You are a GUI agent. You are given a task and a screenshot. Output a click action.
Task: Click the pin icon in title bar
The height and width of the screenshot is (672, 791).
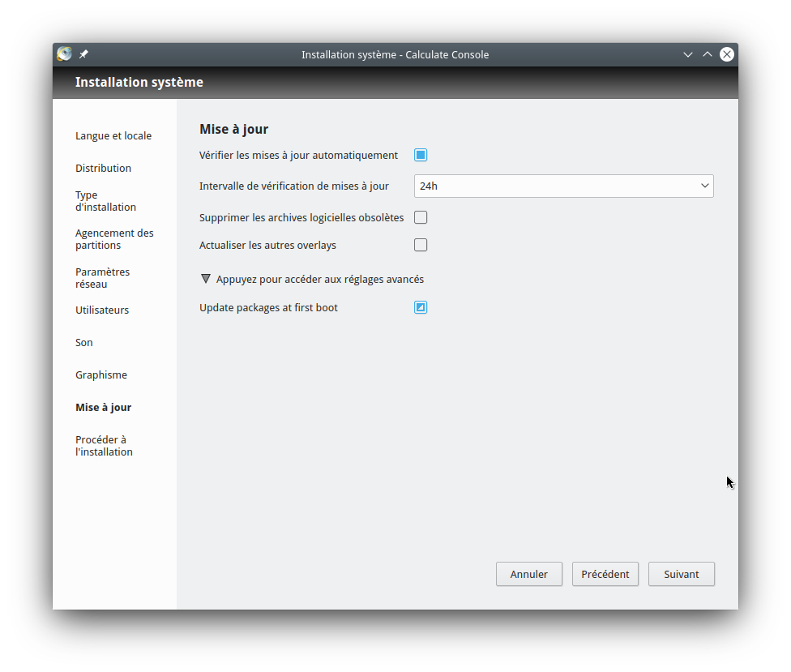83,54
